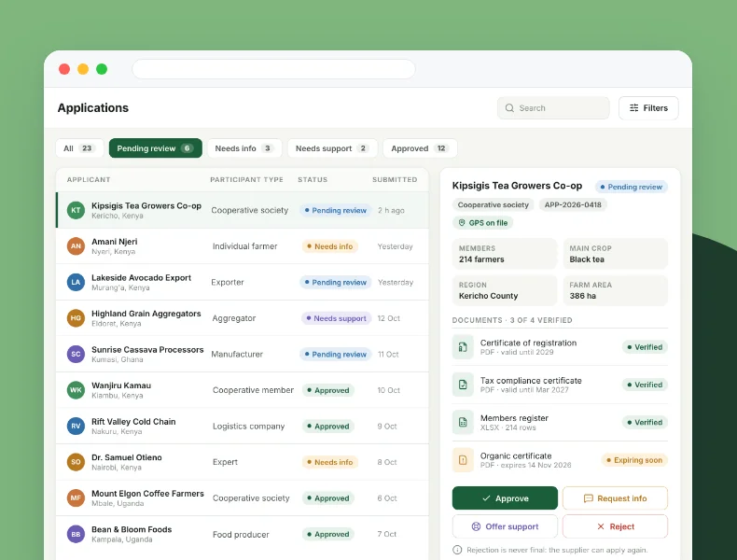Click the 12 Oct submitted date

[x=388, y=318]
